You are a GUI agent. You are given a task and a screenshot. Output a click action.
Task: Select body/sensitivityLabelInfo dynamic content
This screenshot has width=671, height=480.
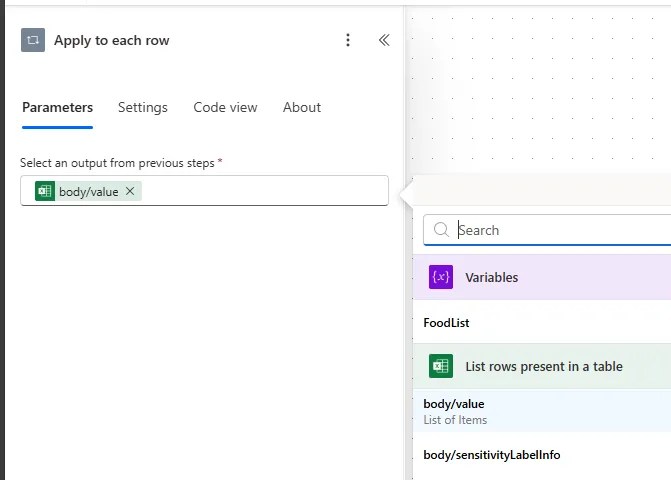[491, 455]
